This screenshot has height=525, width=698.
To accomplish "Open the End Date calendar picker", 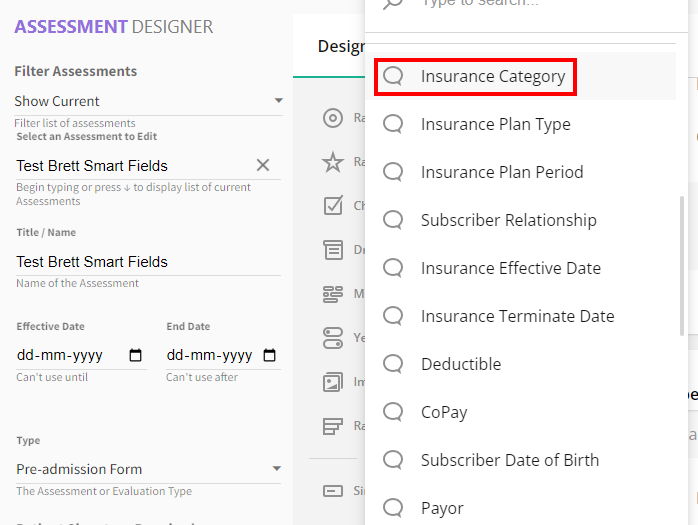I will 269,355.
